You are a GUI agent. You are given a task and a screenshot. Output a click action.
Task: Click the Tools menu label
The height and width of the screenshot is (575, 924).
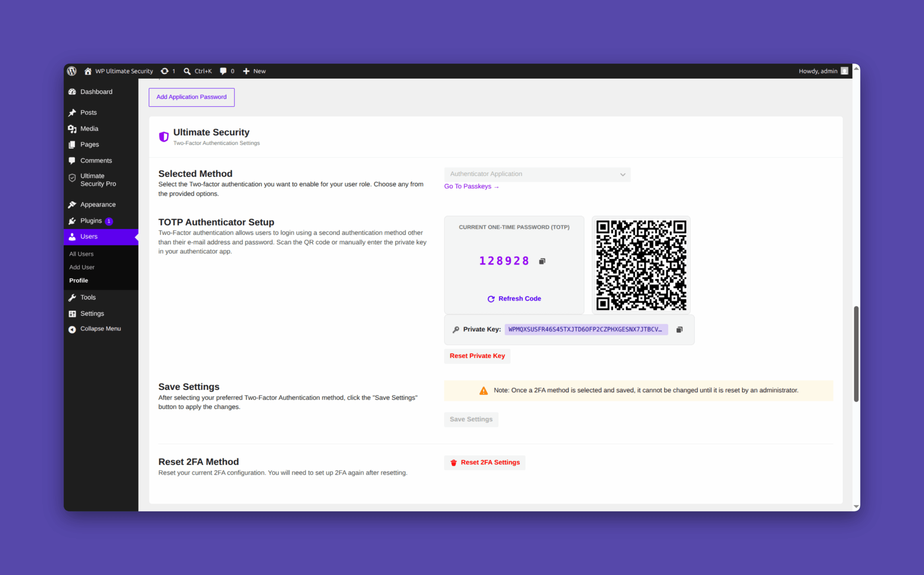coord(88,297)
